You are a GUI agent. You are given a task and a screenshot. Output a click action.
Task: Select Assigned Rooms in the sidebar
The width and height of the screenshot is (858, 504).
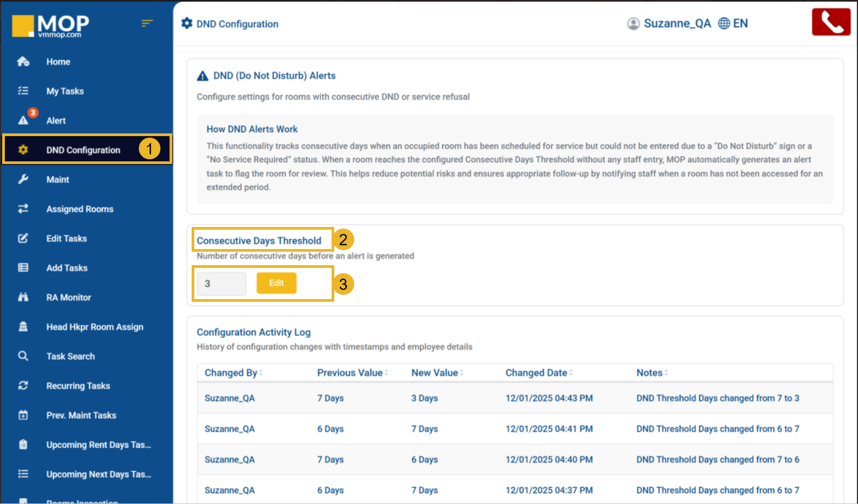click(x=80, y=209)
